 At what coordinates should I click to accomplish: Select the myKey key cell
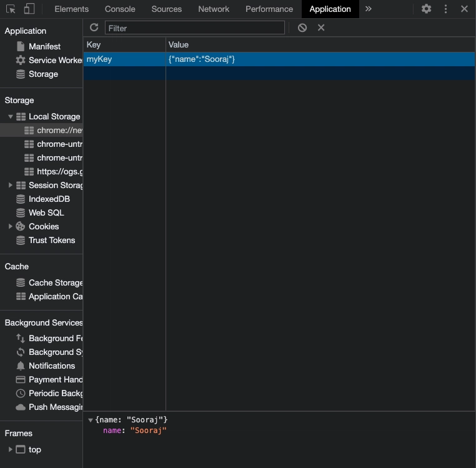click(x=124, y=59)
